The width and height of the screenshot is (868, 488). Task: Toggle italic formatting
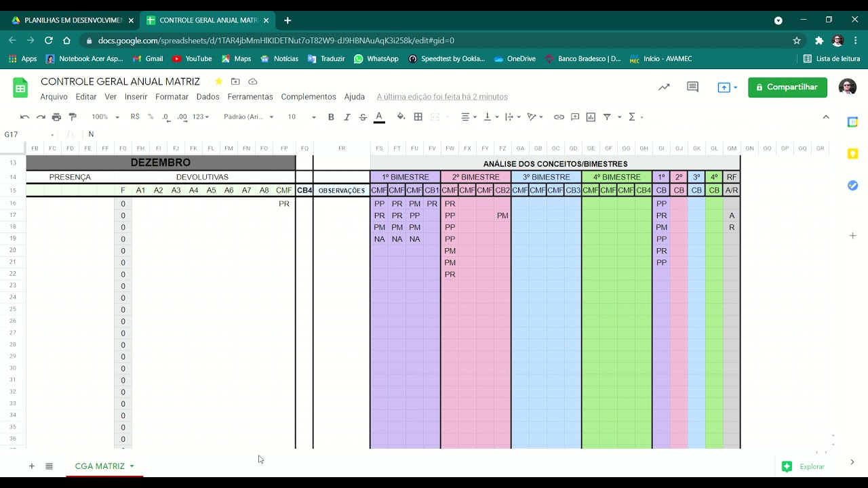coord(347,117)
